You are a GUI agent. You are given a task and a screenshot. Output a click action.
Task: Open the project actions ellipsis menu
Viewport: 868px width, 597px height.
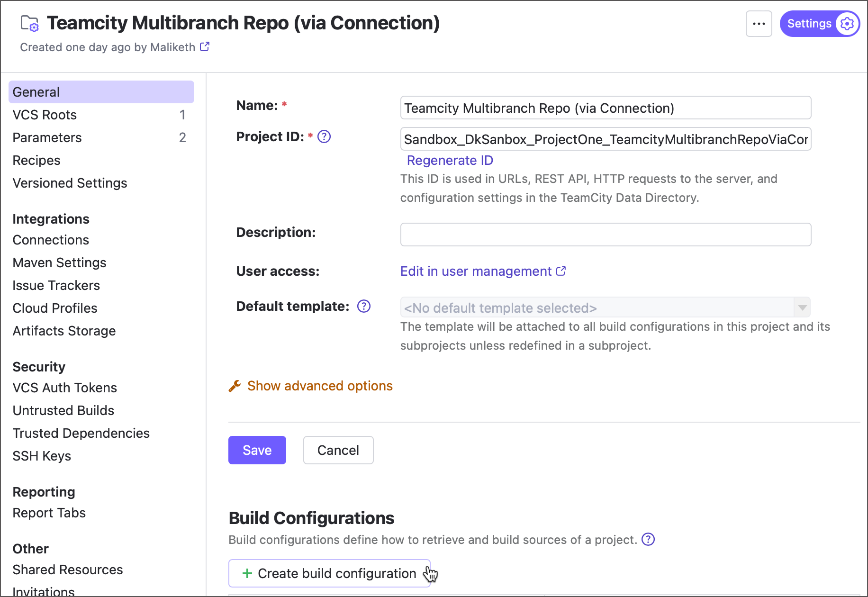759,24
